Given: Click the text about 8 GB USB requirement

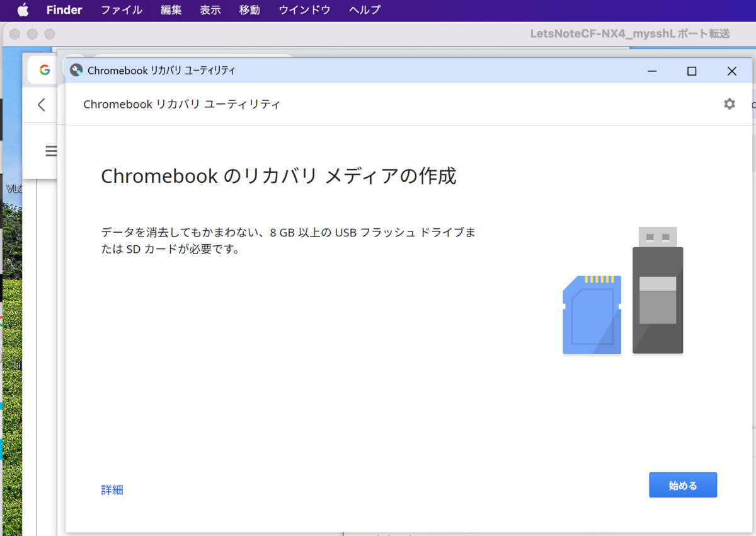Looking at the screenshot, I should pos(288,240).
